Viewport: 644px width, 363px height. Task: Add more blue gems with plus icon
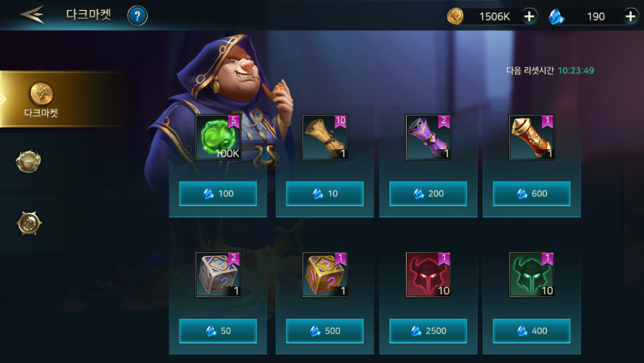pos(630,17)
